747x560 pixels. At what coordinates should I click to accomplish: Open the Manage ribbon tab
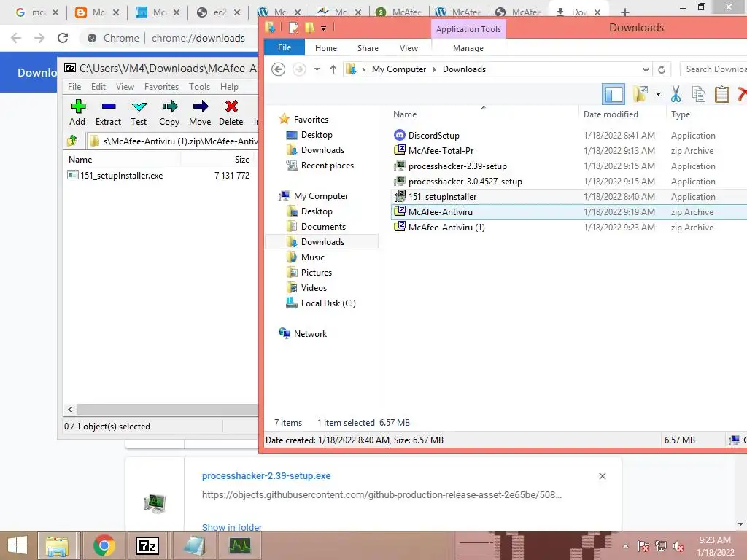point(468,48)
